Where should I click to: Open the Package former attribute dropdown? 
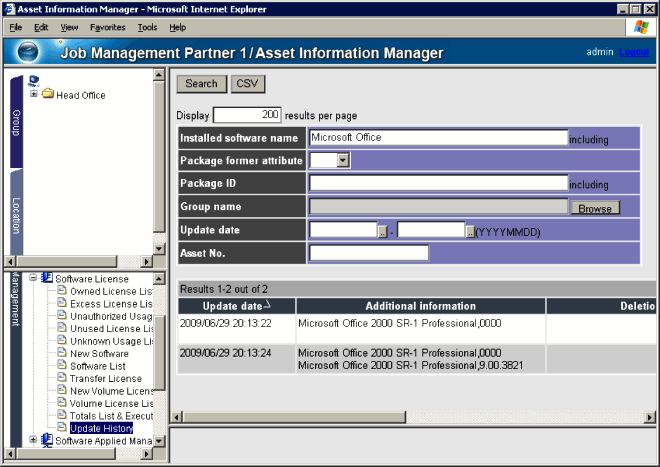[x=343, y=159]
